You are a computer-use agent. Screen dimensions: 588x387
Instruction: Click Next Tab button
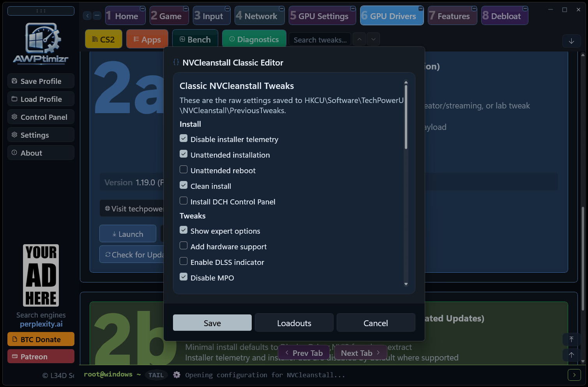360,353
